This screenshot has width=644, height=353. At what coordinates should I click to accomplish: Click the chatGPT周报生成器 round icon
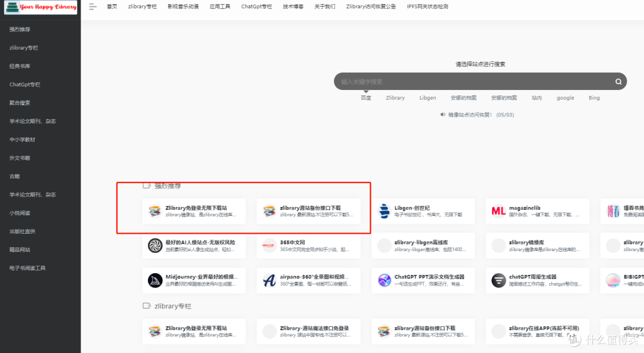[x=499, y=280]
